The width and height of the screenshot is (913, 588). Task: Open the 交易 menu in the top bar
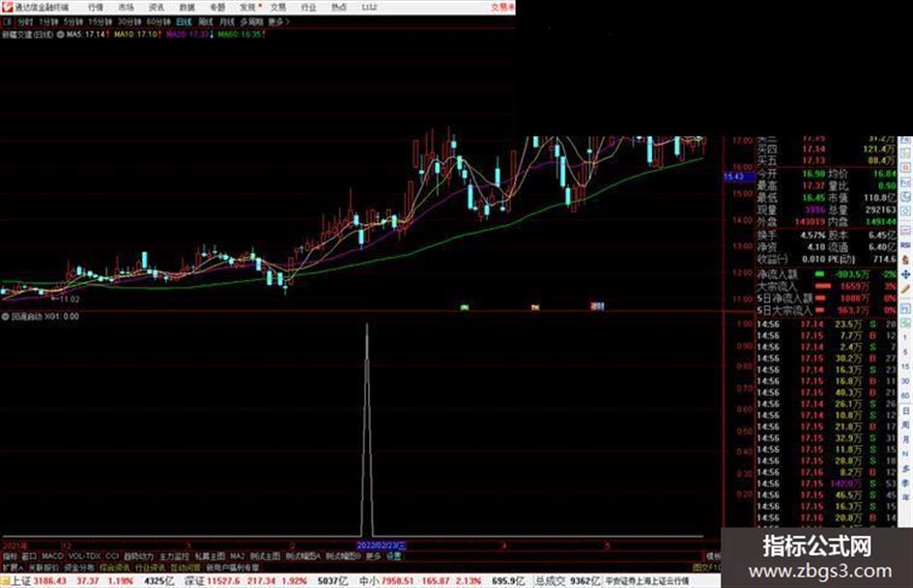[x=278, y=7]
